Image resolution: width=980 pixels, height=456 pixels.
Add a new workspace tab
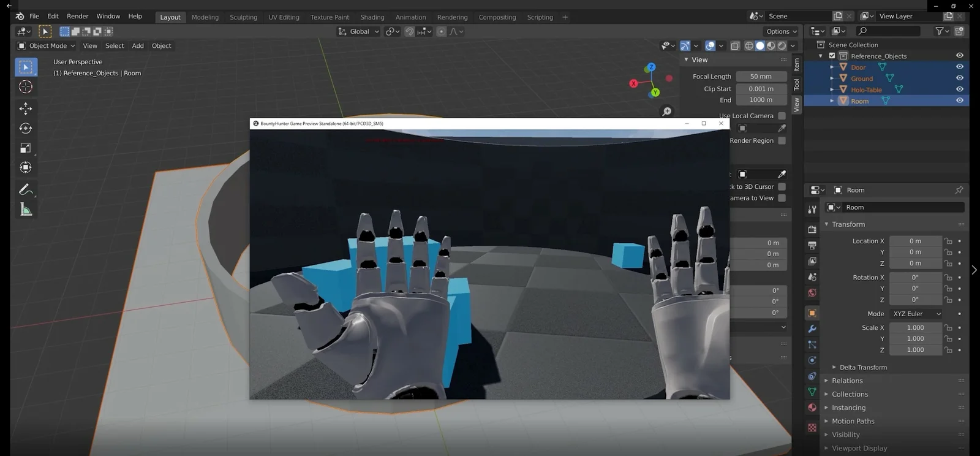tap(565, 17)
